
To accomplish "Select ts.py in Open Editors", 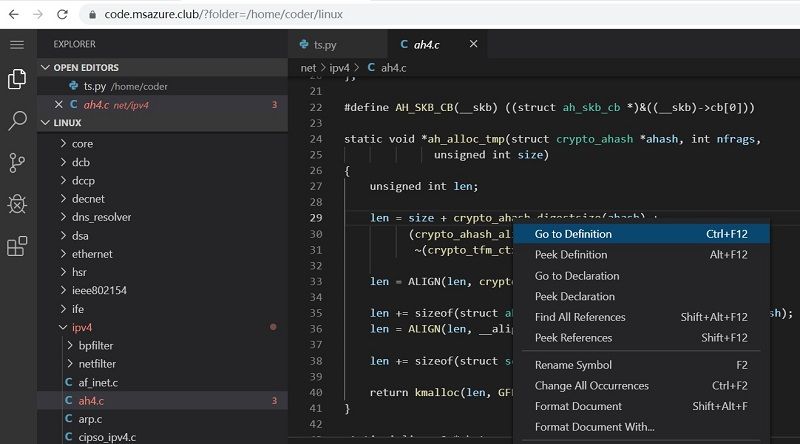I will click(162, 86).
